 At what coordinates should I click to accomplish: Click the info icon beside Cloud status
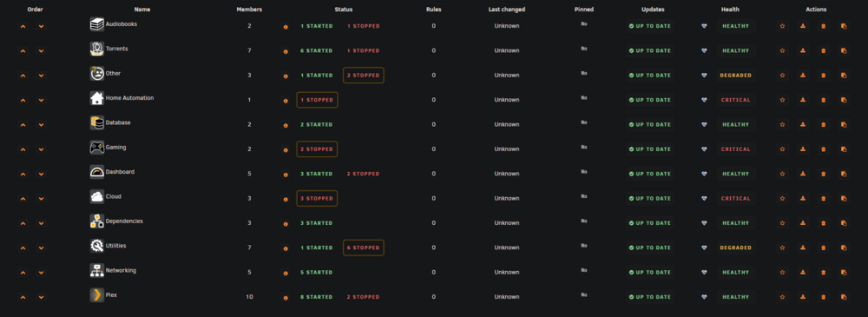(286, 198)
